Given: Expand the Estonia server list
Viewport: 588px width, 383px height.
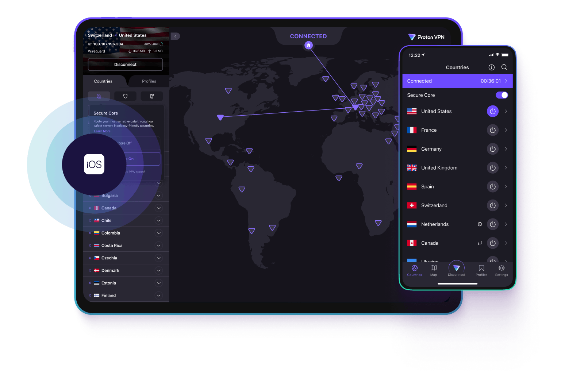Looking at the screenshot, I should 159,283.
